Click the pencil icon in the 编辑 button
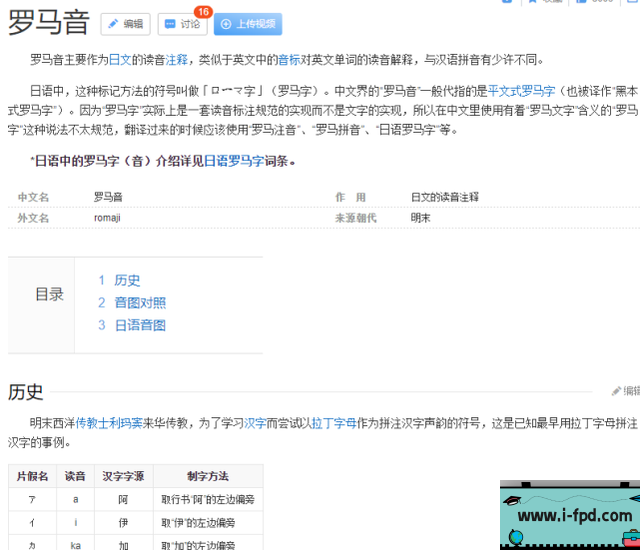The image size is (640, 550). (113, 24)
